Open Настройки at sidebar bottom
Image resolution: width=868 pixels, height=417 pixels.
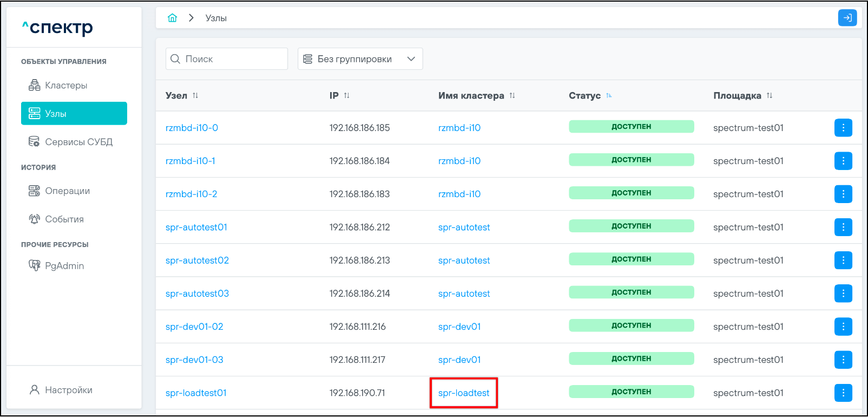(68, 390)
